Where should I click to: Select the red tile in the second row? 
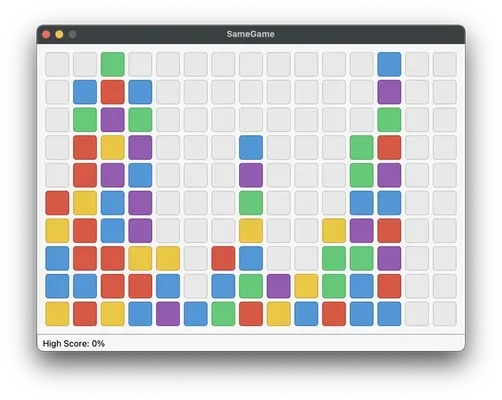coord(113,92)
